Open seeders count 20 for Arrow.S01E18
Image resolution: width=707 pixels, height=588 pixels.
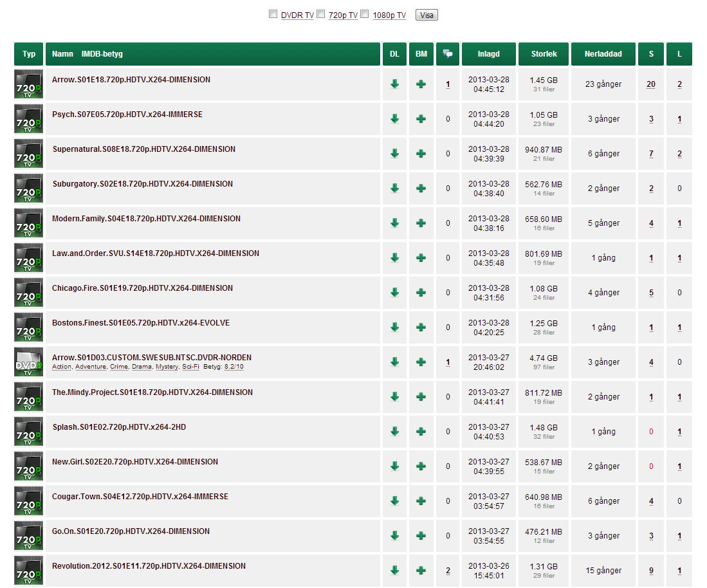[x=651, y=84]
